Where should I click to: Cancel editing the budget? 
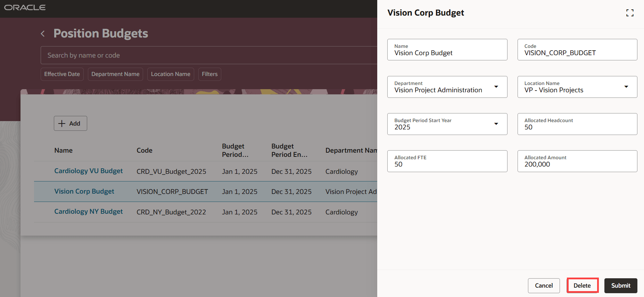click(x=544, y=286)
